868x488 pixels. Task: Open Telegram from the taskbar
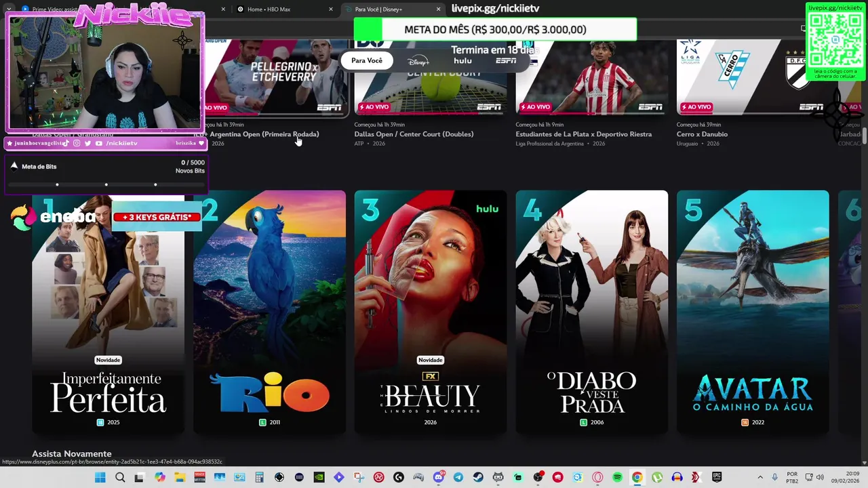[458, 477]
